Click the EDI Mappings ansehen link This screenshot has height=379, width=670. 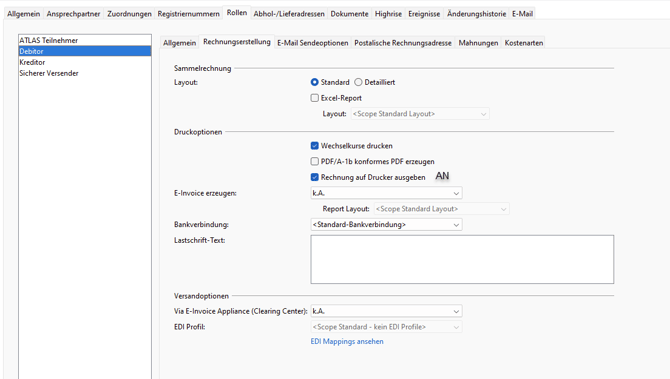pyautogui.click(x=347, y=341)
